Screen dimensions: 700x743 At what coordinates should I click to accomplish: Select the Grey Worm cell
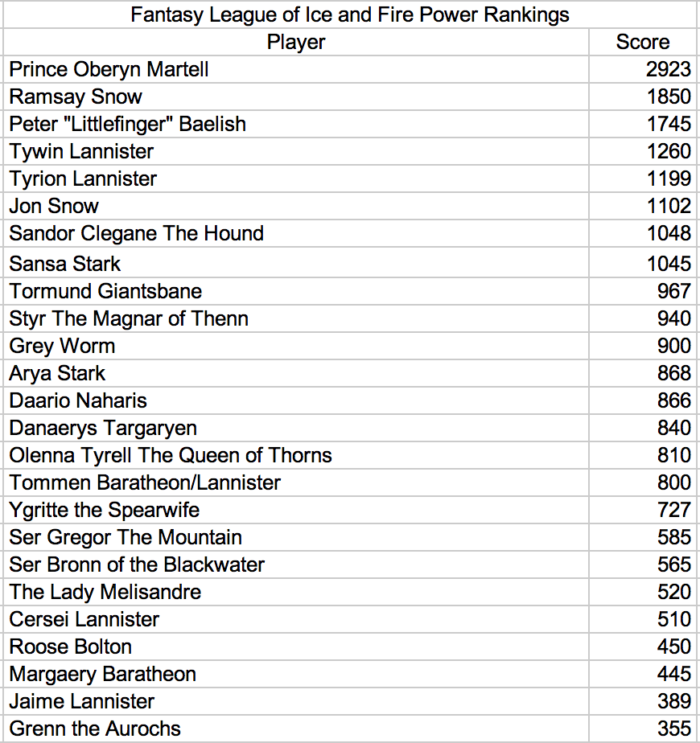point(296,346)
